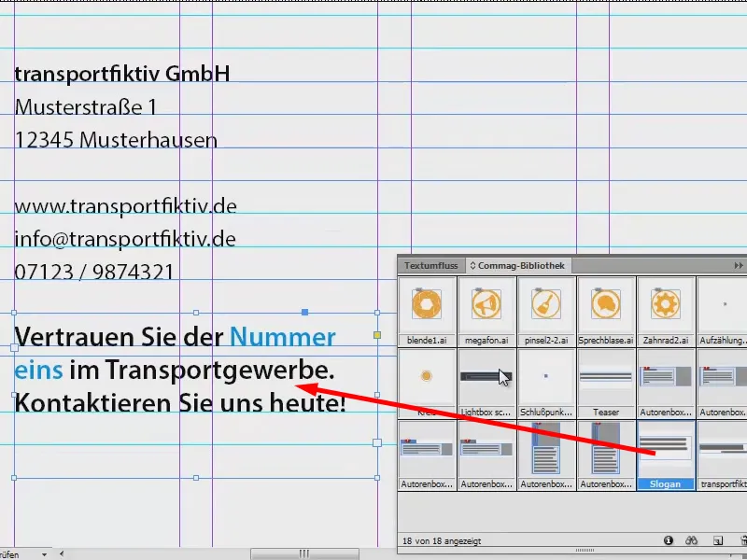Click the top-center frame handle
Image resolution: width=747 pixels, height=560 pixels.
point(196,313)
